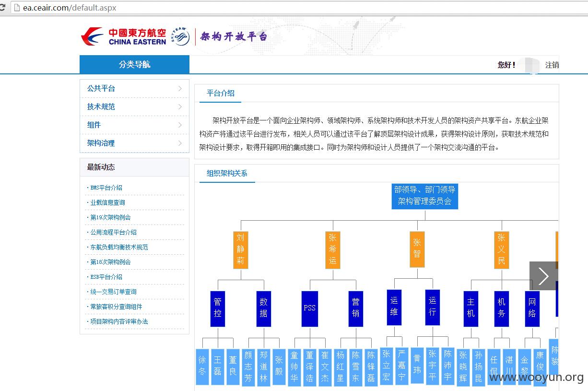The image size is (588, 391).
Task: Open the ESB平台介绍 news link
Action: [106, 277]
